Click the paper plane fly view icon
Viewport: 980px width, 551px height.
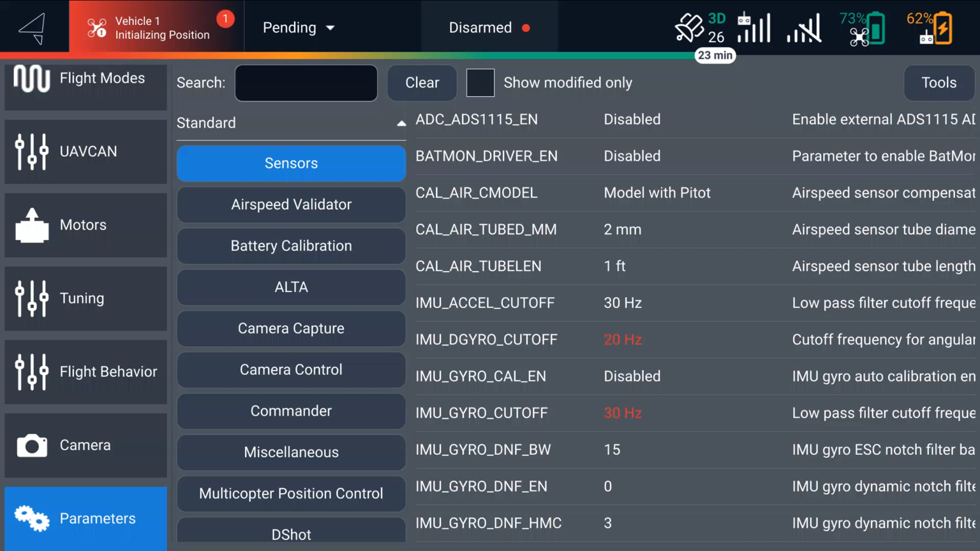coord(32,28)
